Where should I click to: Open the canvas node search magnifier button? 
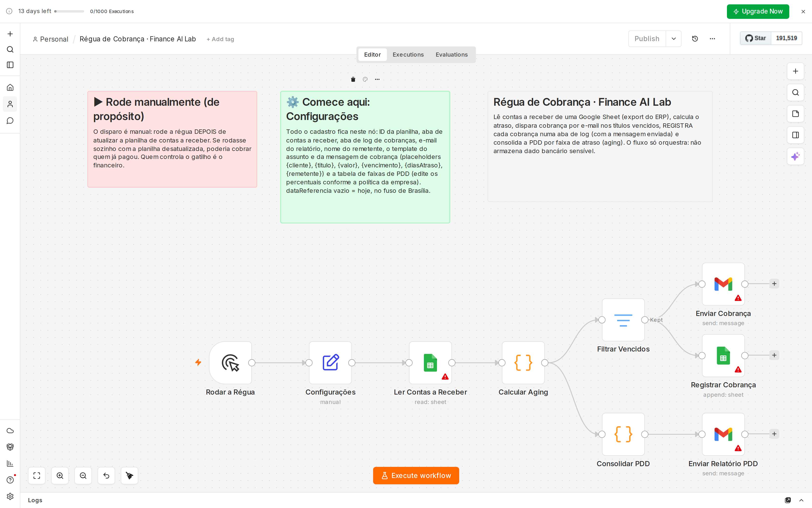tap(795, 92)
